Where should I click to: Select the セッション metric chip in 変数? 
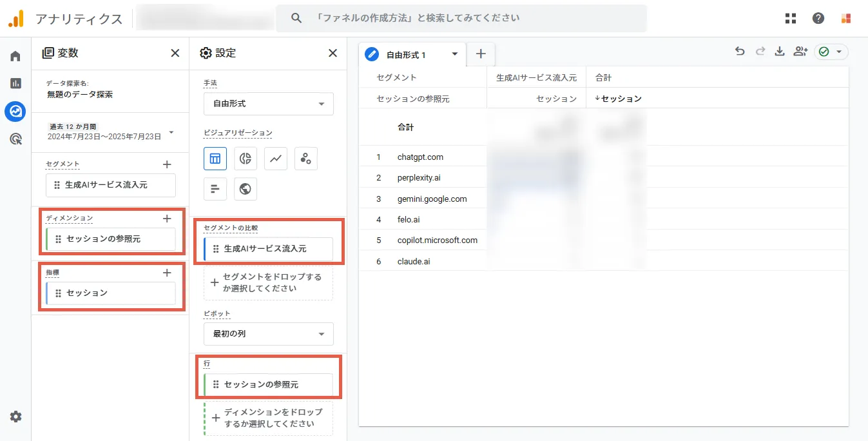click(x=111, y=293)
